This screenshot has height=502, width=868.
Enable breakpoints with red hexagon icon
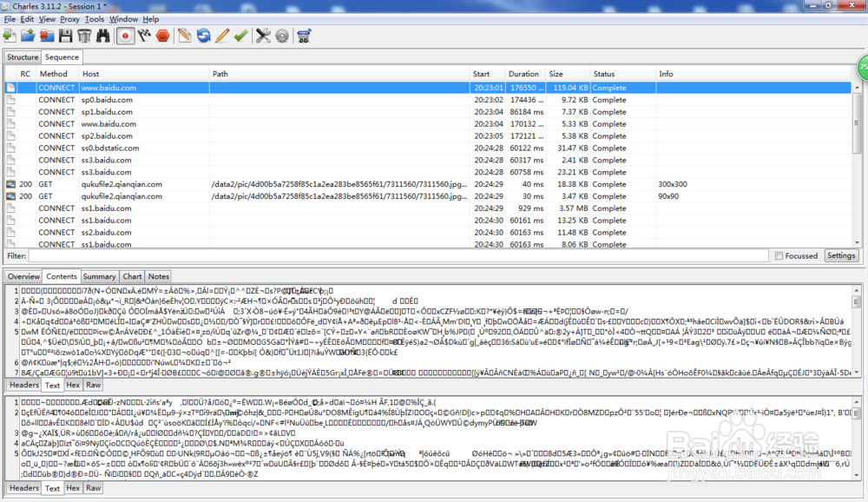[163, 36]
